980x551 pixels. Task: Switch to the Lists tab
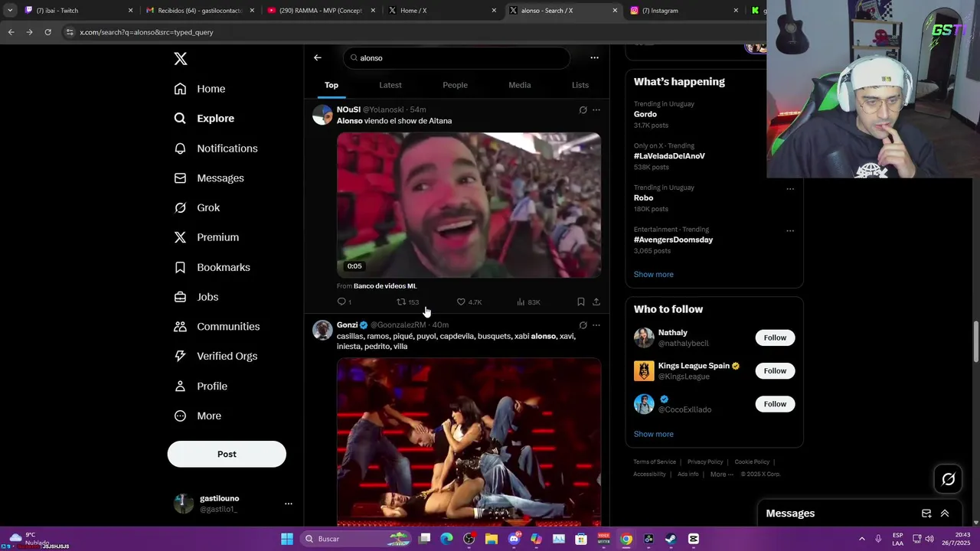pos(580,85)
